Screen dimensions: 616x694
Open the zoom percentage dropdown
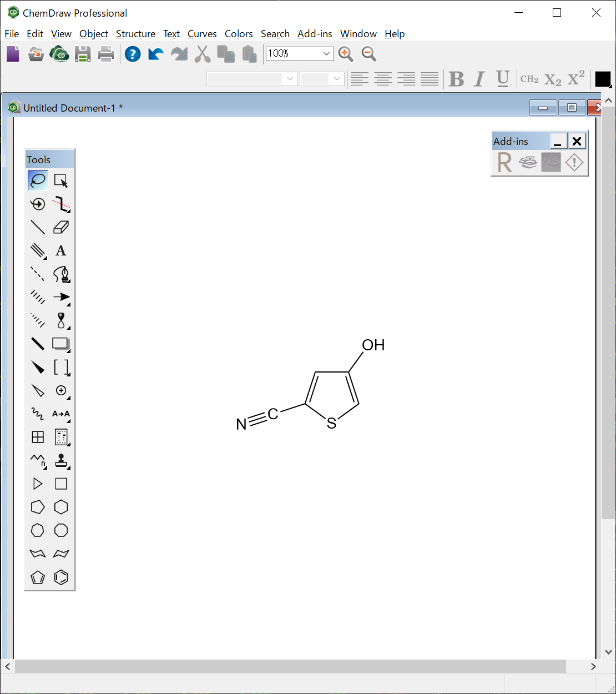(327, 54)
